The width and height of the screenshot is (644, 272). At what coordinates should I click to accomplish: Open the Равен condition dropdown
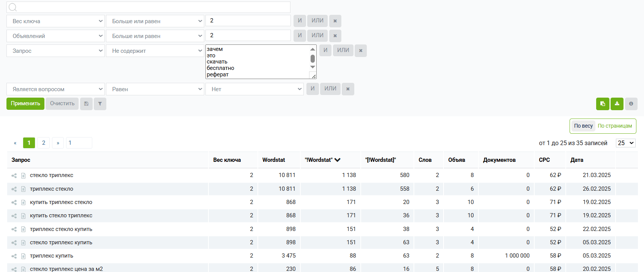[x=155, y=89]
